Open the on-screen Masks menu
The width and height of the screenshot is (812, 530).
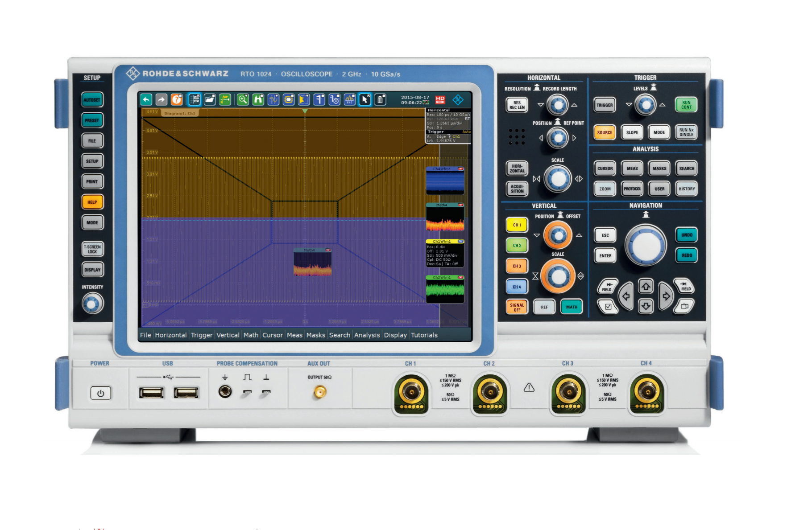click(316, 335)
